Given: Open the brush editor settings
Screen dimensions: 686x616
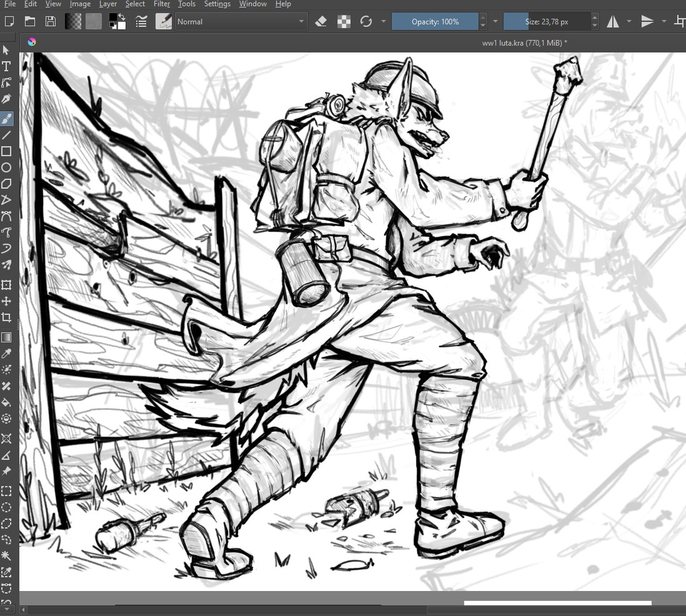Looking at the screenshot, I should (x=141, y=21).
